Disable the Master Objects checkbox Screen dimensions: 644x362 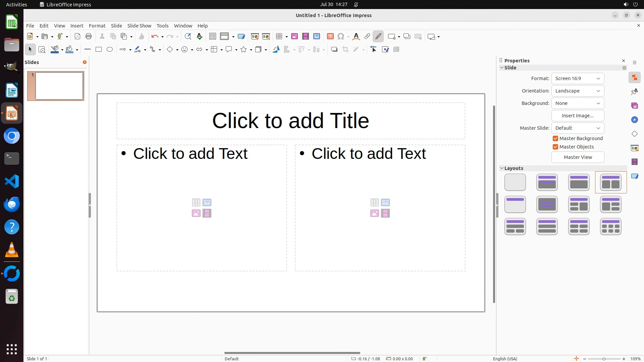click(555, 147)
